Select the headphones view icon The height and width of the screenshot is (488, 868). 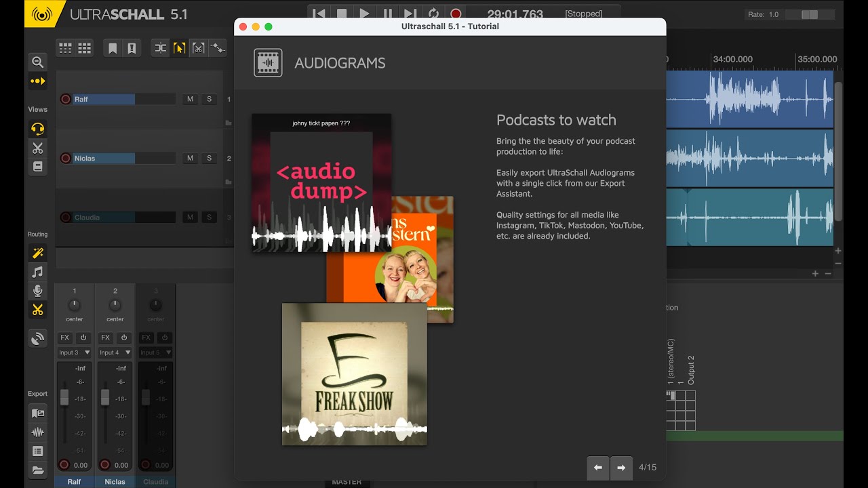(37, 129)
